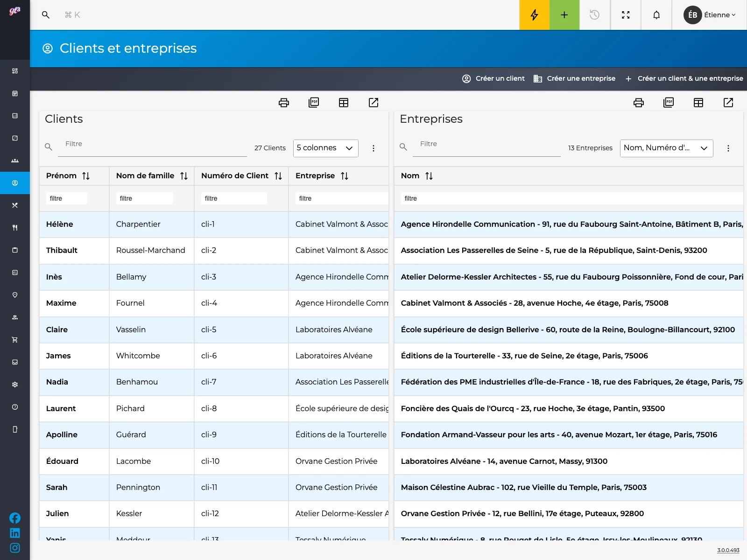Image resolution: width=747 pixels, height=560 pixels.
Task: Focus the Clients global Filtre field
Action: [152, 147]
